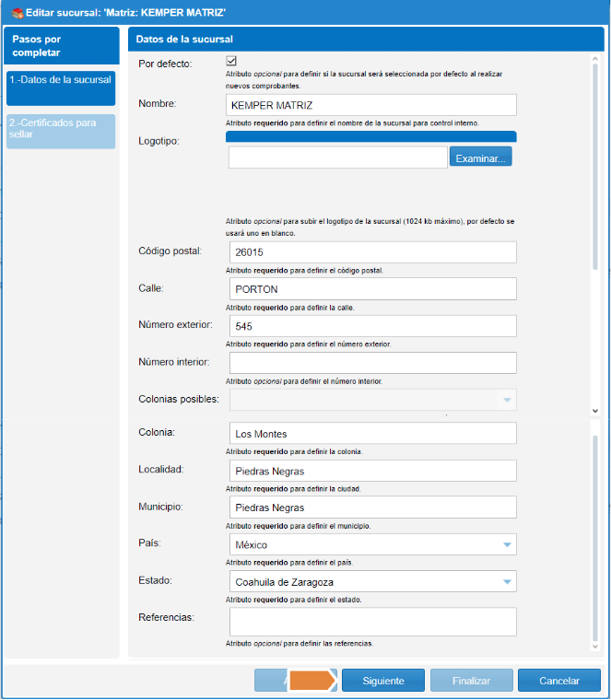Viewport: 611px width, 700px height.
Task: Click the scrollbar down arrow in form
Action: 594,411
